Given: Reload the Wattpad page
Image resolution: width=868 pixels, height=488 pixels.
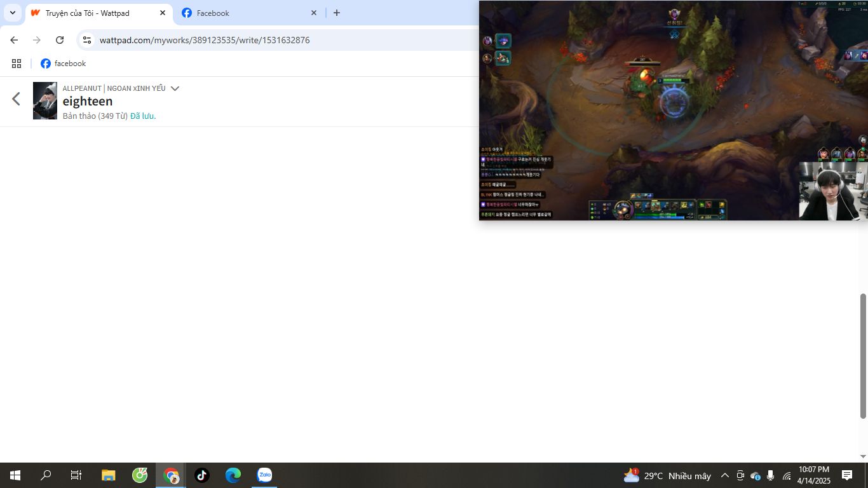Looking at the screenshot, I should pos(60,40).
